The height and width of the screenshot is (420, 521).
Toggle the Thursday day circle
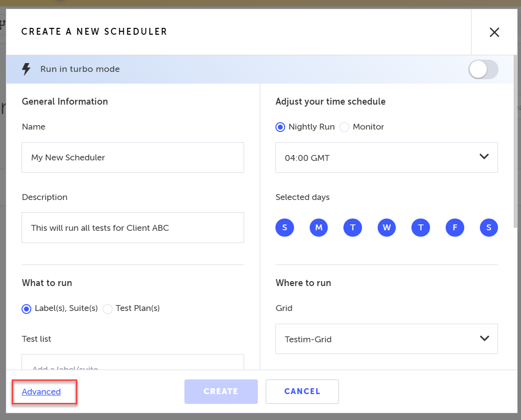coord(421,227)
